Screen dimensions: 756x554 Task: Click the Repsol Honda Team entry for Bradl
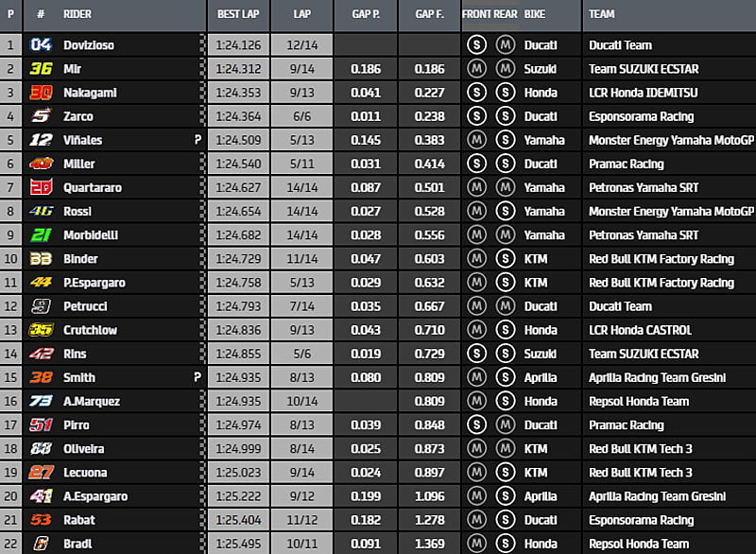click(x=639, y=544)
